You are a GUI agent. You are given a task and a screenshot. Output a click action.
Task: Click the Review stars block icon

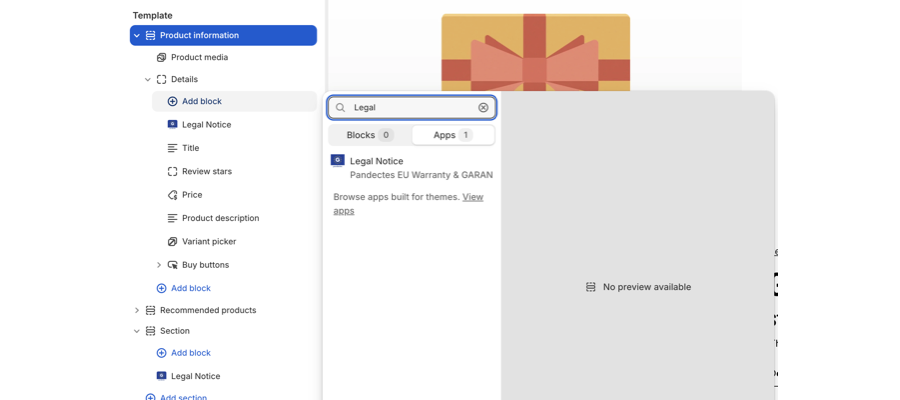172,172
